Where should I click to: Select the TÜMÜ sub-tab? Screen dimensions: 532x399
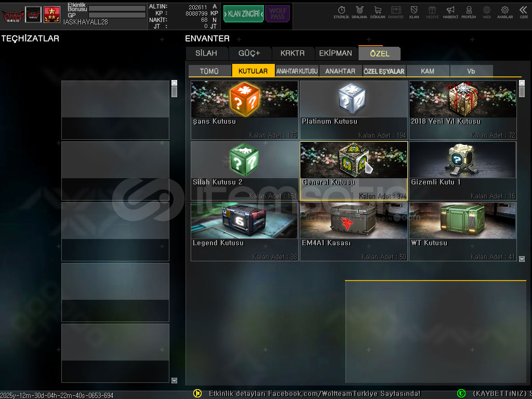coord(209,71)
